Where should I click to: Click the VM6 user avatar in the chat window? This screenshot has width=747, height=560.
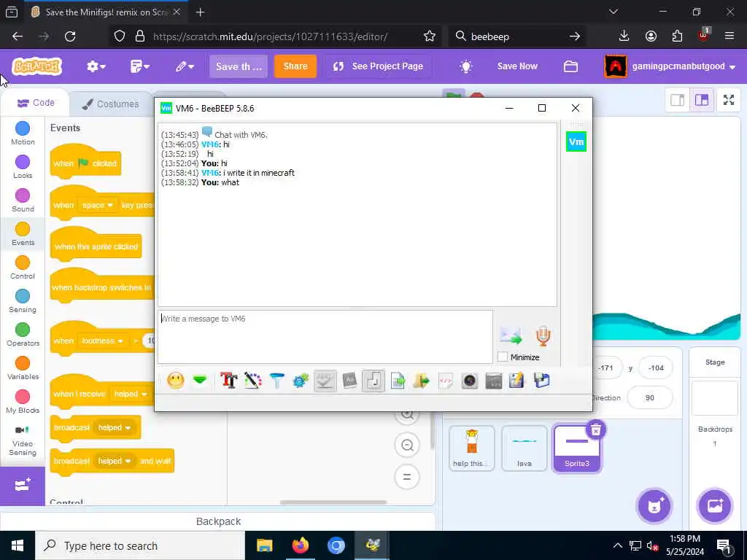point(576,141)
